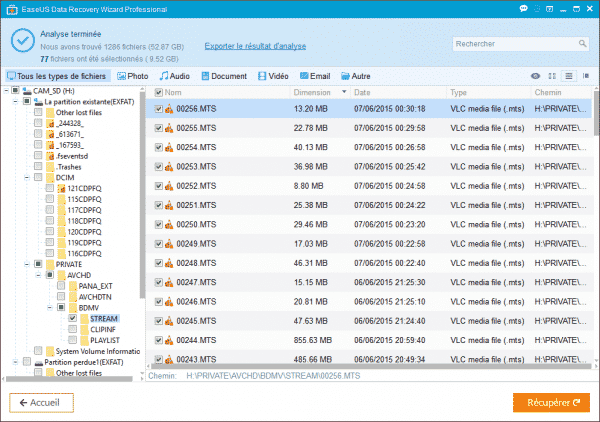Uncheck the STREAM folder checkbox

coord(72,318)
